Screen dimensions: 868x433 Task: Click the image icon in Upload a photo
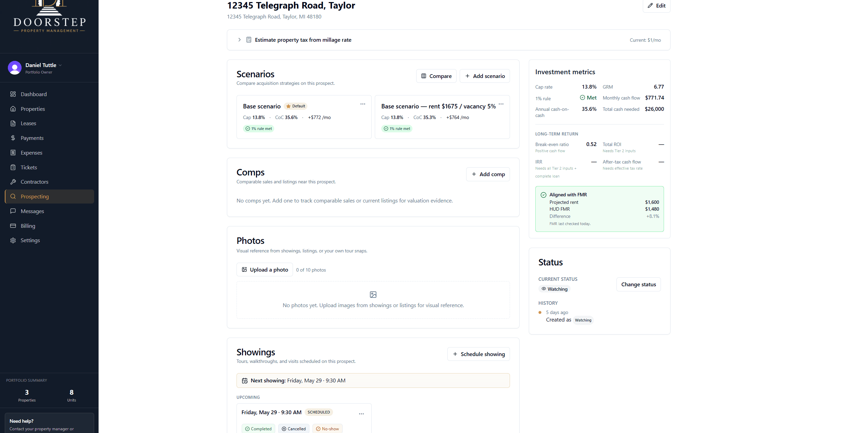(244, 270)
